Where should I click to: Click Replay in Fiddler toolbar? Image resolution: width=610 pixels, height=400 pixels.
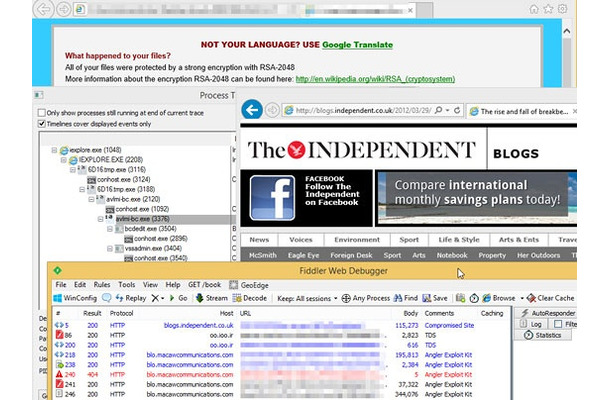coord(130,298)
